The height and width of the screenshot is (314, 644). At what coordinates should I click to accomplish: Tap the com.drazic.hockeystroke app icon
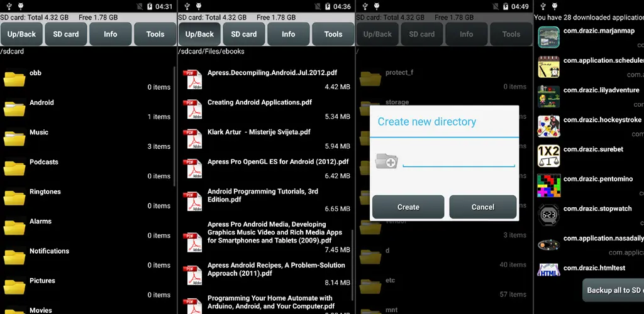coord(548,126)
